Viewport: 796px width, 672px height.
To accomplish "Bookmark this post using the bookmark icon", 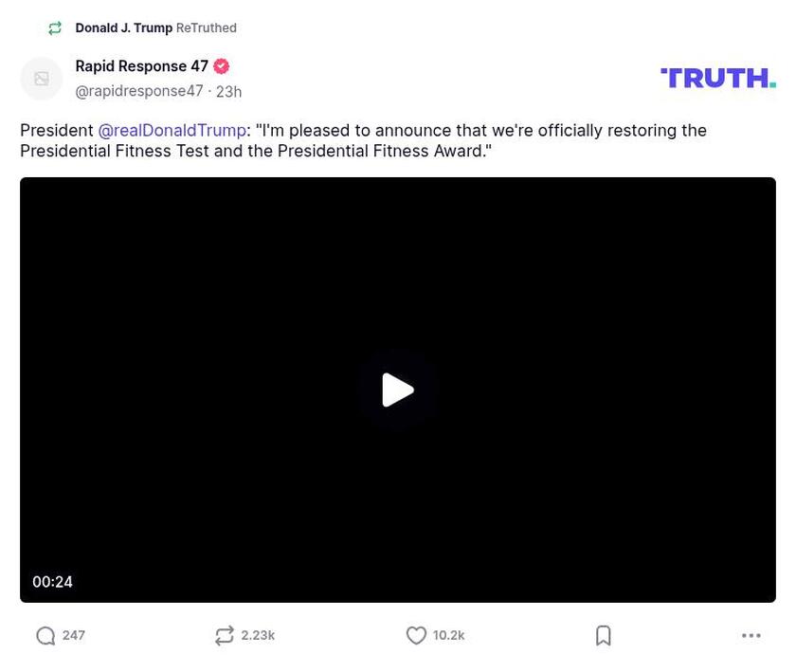I will 604,635.
